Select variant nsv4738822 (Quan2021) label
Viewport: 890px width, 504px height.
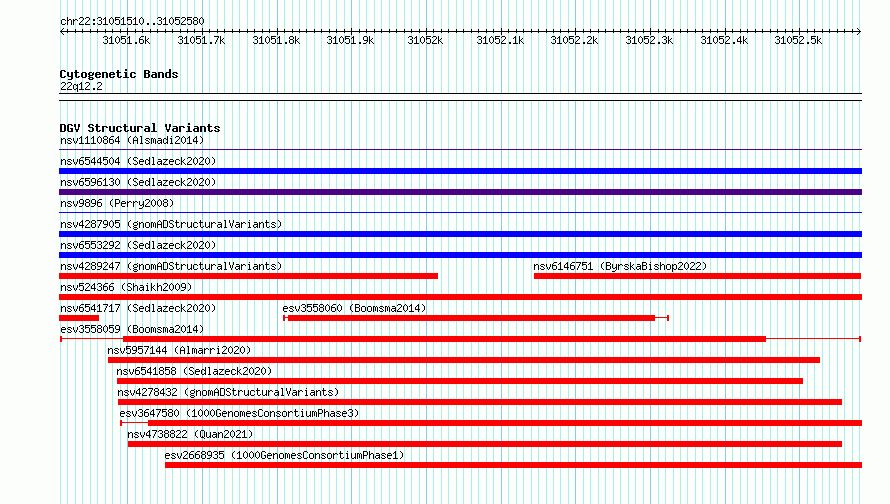(190, 434)
